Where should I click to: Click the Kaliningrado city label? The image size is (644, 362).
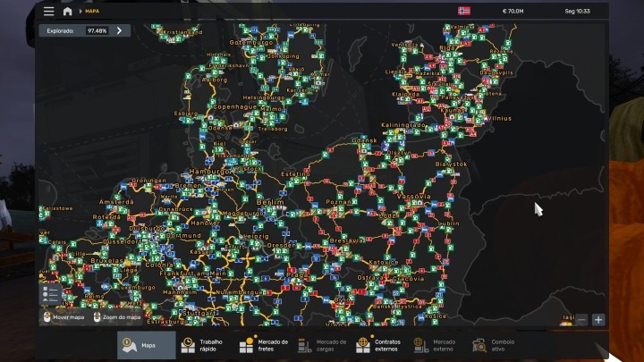pyautogui.click(x=402, y=125)
